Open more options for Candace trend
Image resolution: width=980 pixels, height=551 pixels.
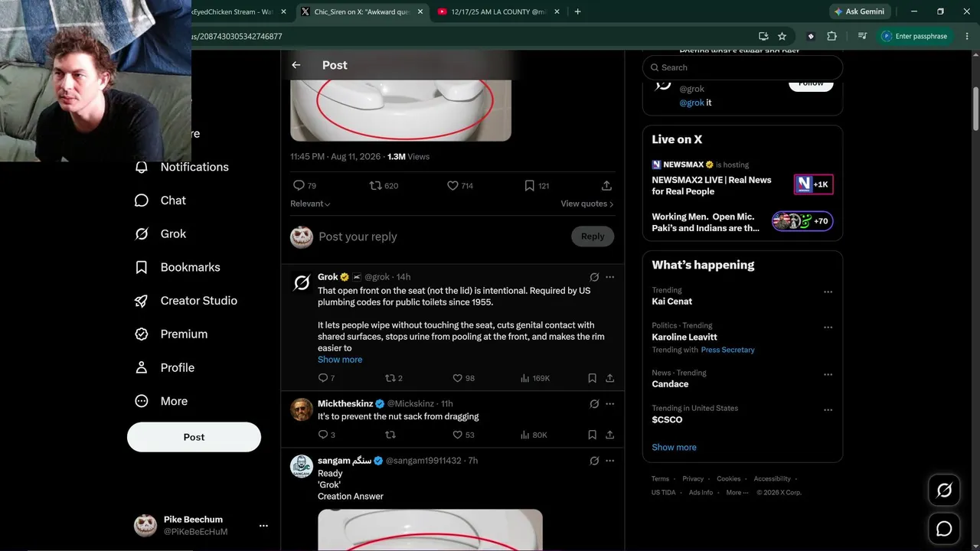pyautogui.click(x=828, y=374)
